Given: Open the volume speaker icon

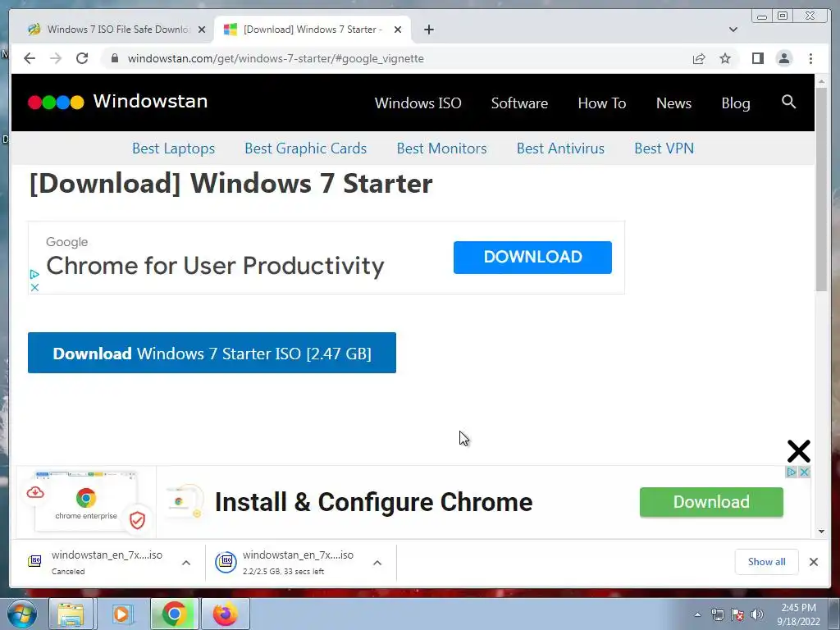Looking at the screenshot, I should [x=756, y=614].
